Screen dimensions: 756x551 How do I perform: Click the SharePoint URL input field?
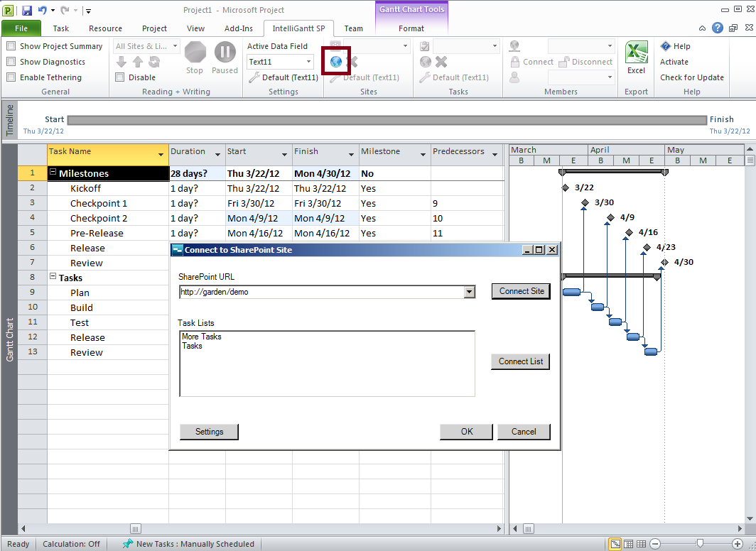click(322, 292)
